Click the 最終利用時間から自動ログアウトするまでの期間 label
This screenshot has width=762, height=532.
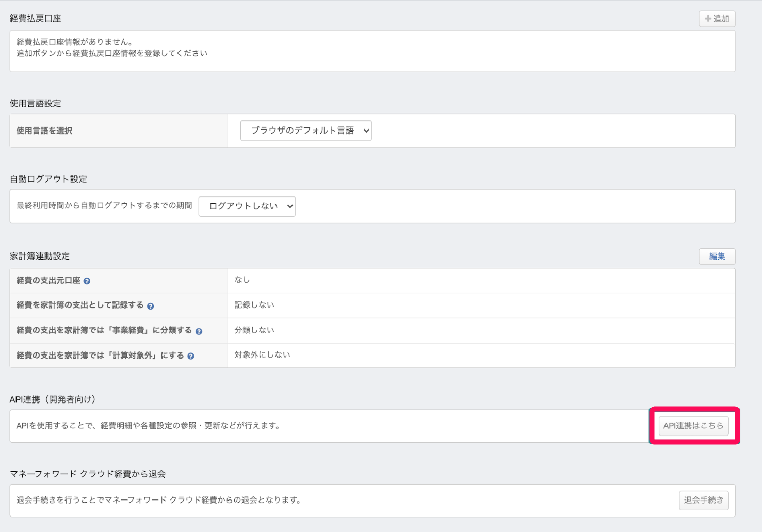[x=104, y=205]
